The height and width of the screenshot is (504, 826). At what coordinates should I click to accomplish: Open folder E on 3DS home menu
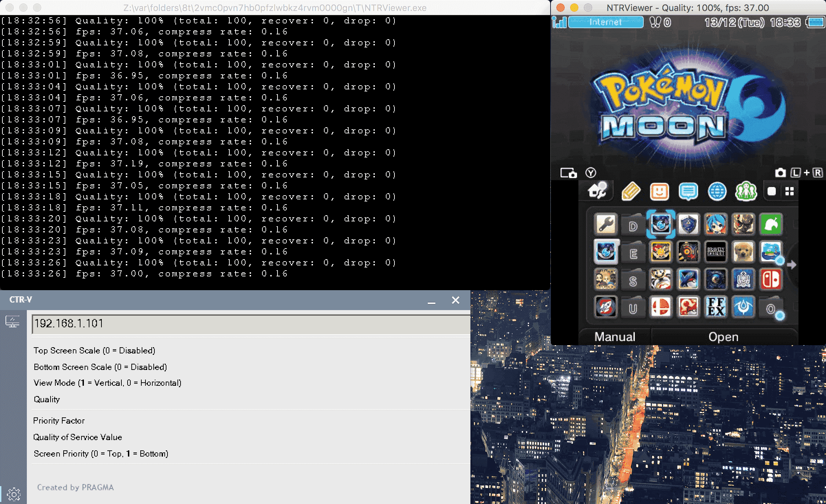click(633, 253)
